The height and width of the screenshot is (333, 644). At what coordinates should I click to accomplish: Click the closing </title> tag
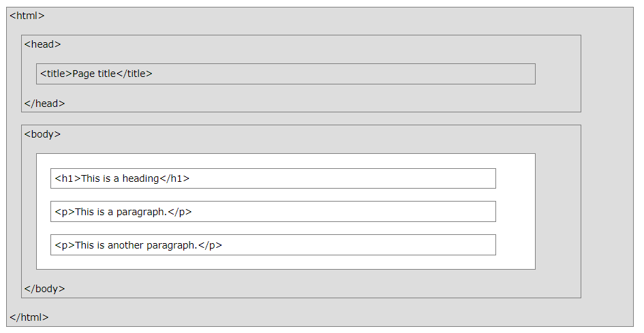[134, 74]
